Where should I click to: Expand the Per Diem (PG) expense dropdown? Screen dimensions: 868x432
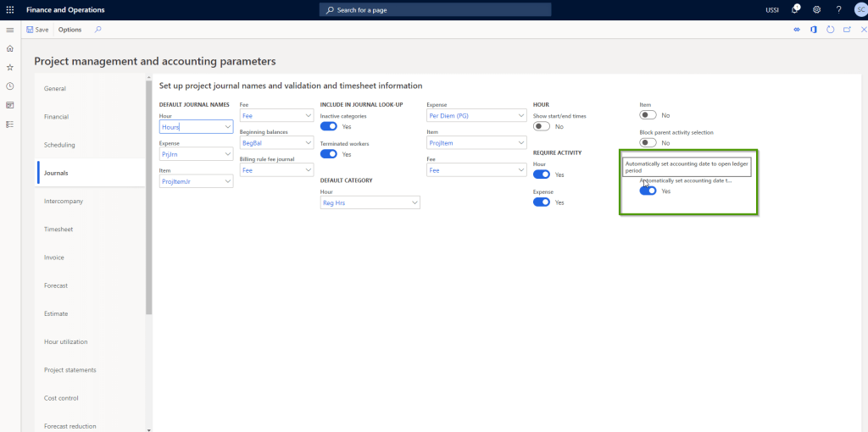[x=520, y=115]
